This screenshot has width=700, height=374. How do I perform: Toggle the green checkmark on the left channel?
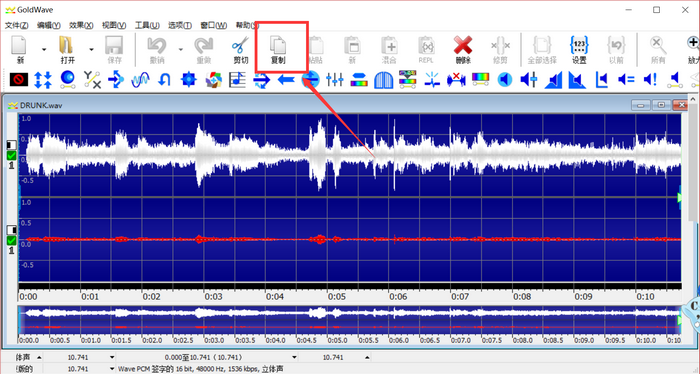[12, 155]
